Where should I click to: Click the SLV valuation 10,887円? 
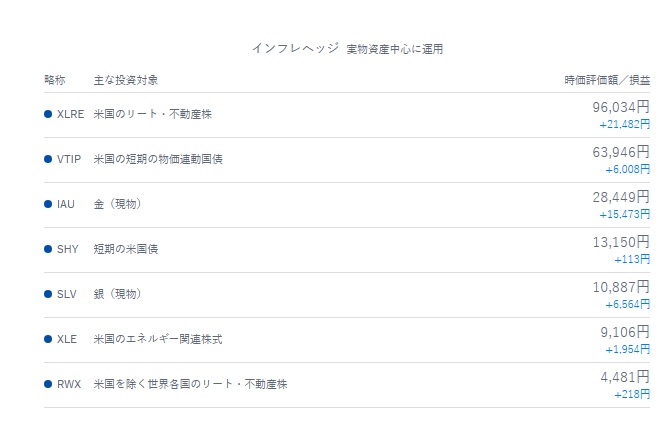(x=620, y=286)
